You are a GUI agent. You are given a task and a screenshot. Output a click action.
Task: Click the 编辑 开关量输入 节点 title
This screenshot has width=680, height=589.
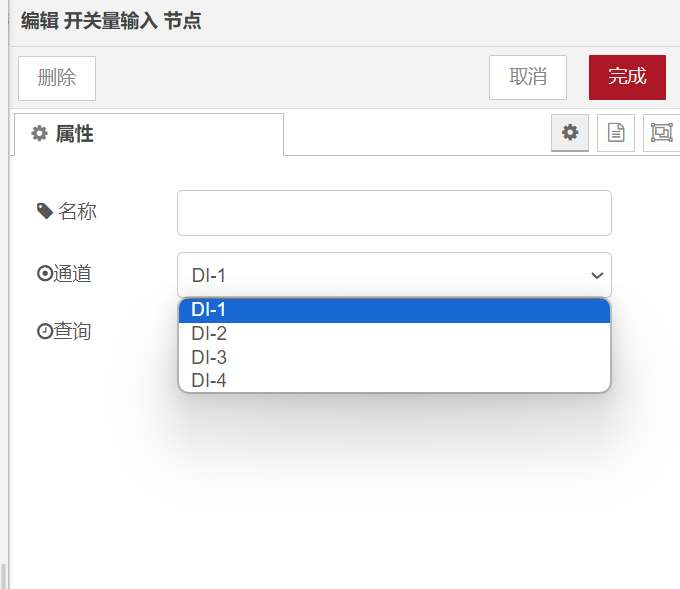click(111, 21)
